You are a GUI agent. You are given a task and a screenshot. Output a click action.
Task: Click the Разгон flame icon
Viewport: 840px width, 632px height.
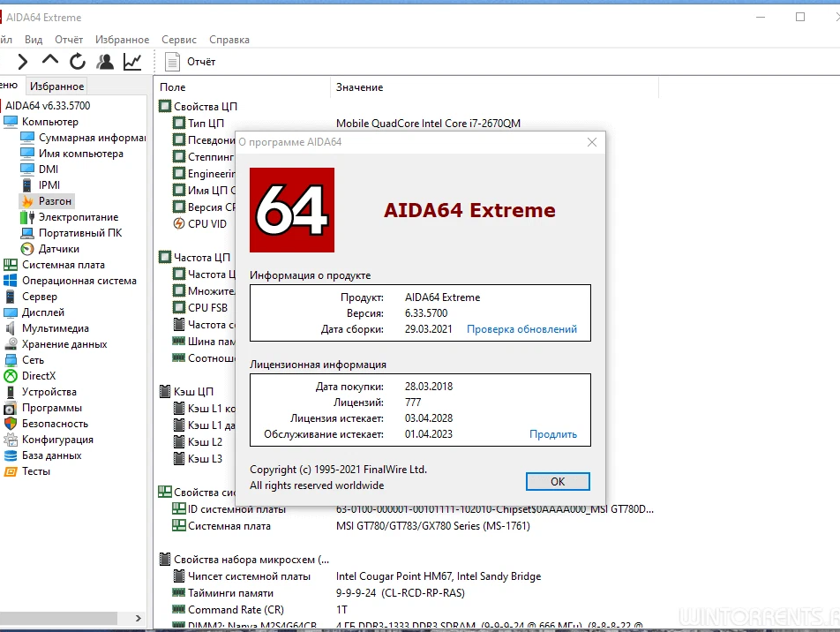pos(27,201)
